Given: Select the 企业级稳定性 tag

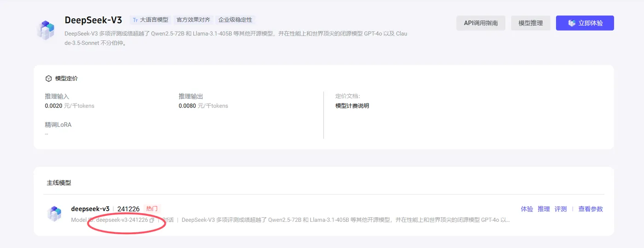Looking at the screenshot, I should 235,20.
